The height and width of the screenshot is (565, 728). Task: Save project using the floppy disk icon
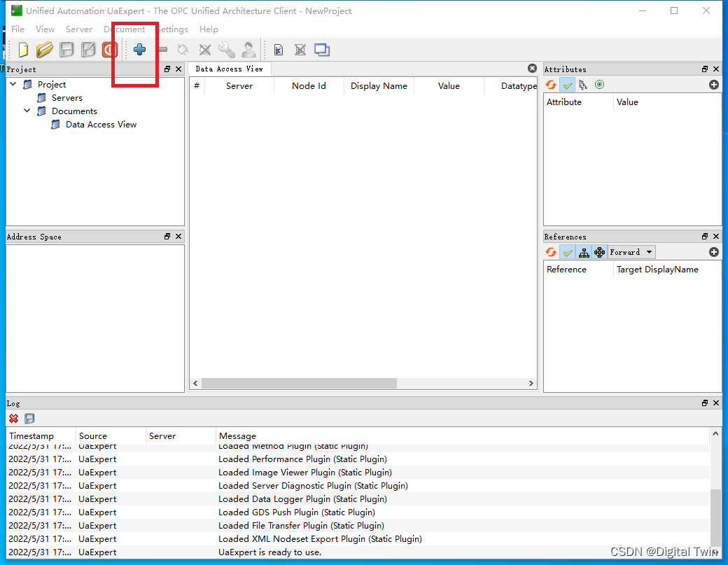67,50
